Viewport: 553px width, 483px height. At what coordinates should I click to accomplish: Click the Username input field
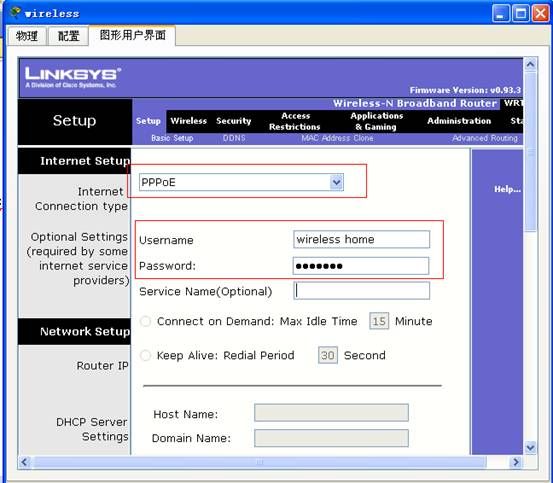point(361,239)
